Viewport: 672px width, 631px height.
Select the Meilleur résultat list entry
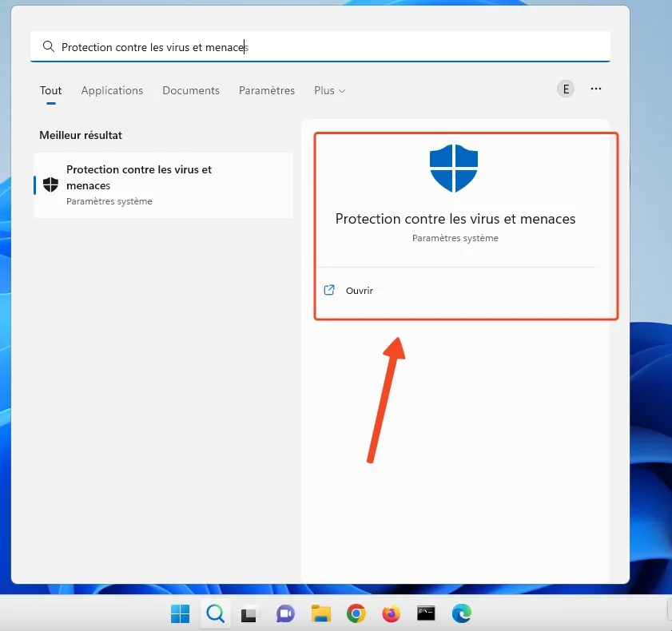pyautogui.click(x=163, y=185)
